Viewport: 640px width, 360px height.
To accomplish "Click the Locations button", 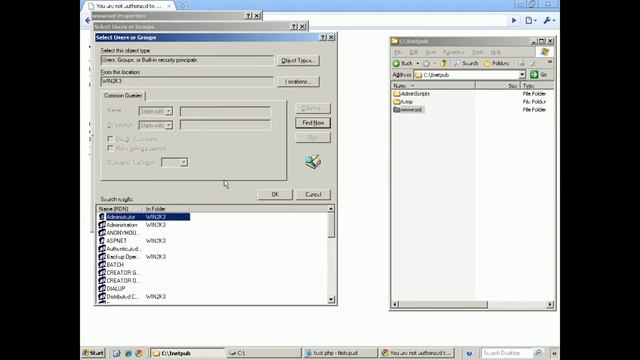I will click(x=298, y=82).
